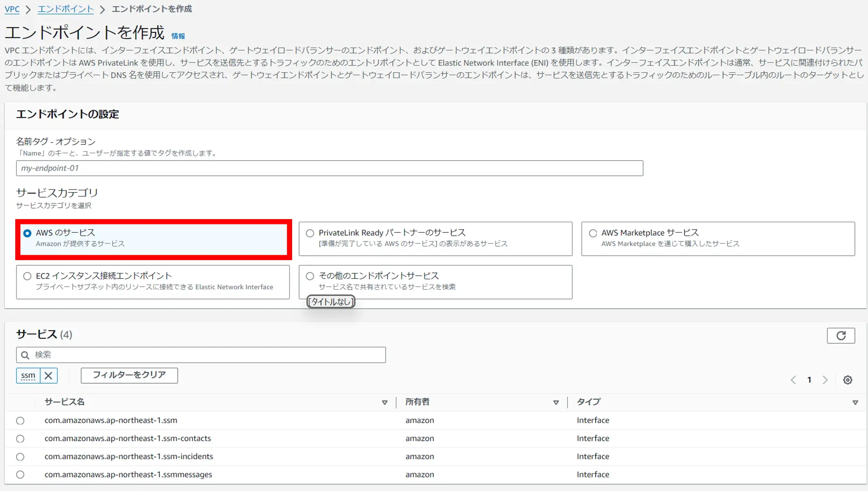Click the 所有者 column header

pos(417,402)
